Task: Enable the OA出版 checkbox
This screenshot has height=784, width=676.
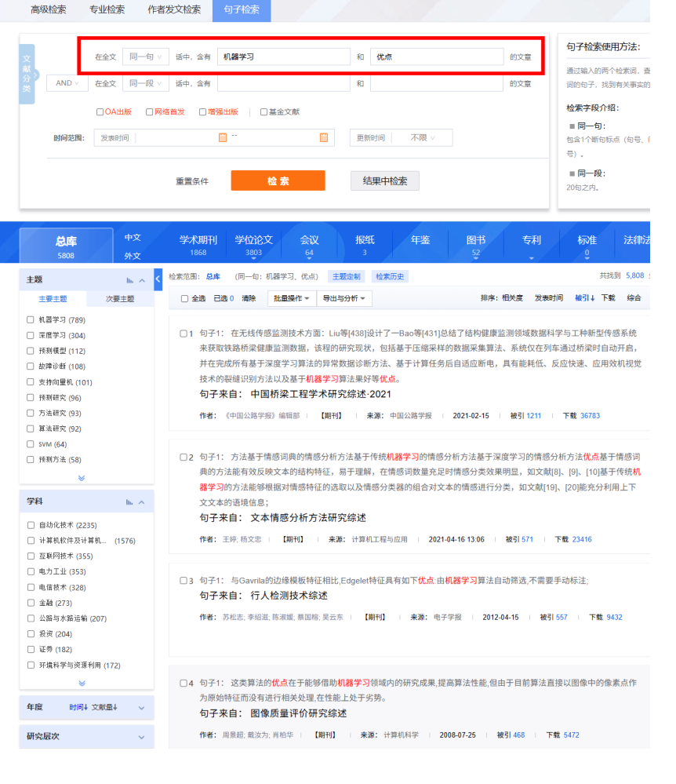Action: [x=100, y=112]
